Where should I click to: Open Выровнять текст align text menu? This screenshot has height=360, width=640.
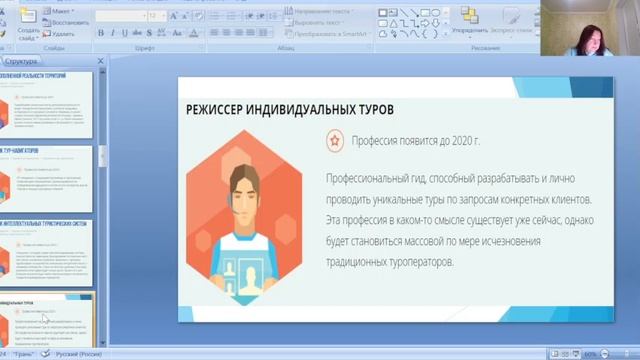coord(315,22)
